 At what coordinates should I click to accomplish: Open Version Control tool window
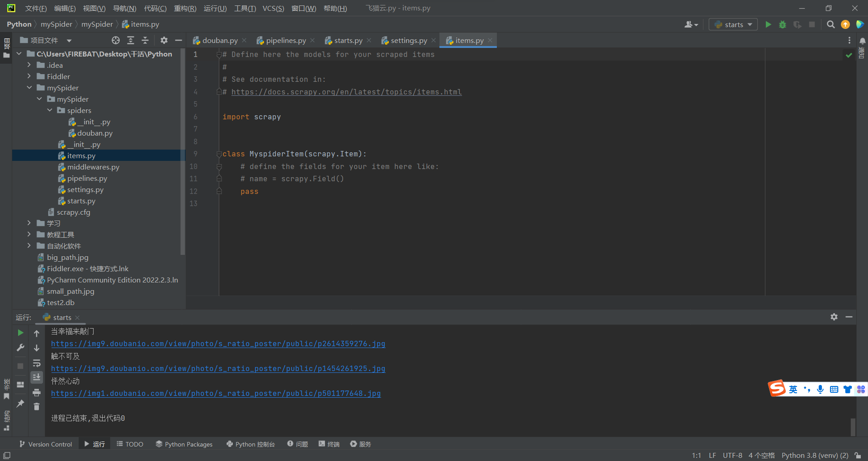pyautogui.click(x=45, y=444)
